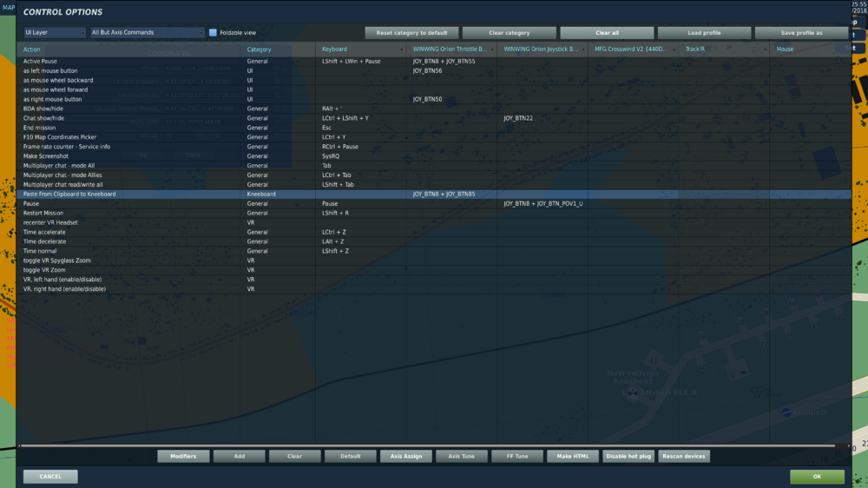
Task: Select the as mouse wheel backward row
Action: [x=433, y=80]
